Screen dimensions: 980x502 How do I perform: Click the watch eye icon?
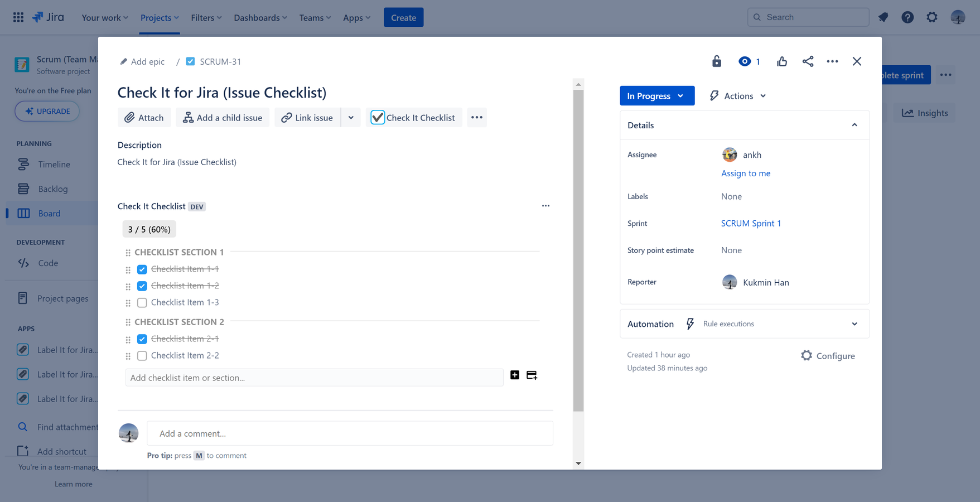745,61
